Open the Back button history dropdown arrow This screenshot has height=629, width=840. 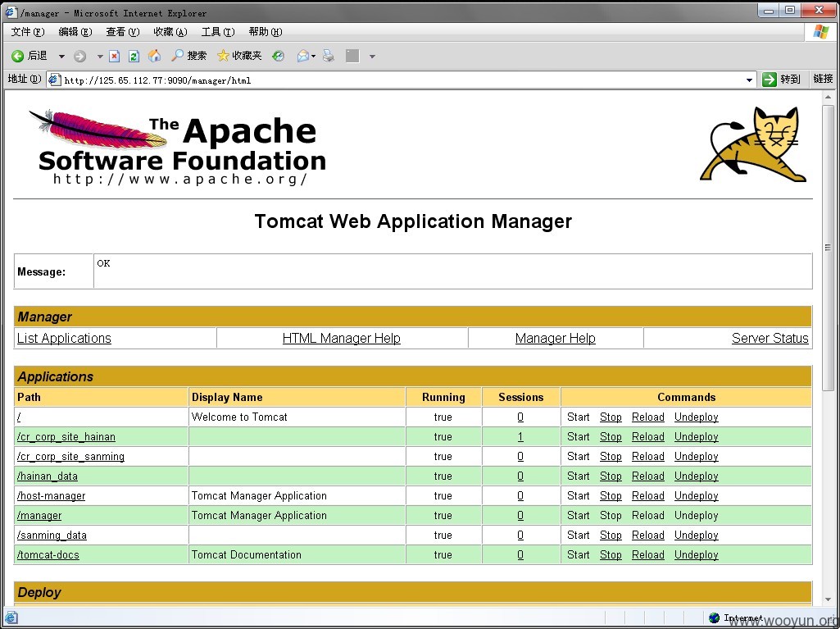point(61,57)
